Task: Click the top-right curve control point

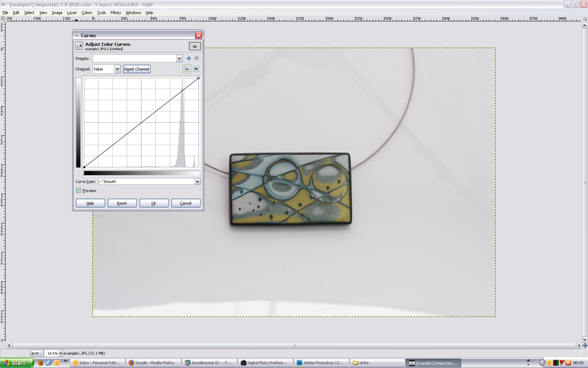Action: point(199,78)
